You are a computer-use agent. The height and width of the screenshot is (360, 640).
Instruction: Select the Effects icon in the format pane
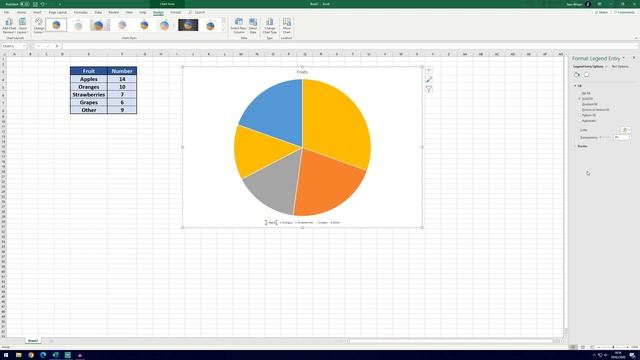click(587, 75)
